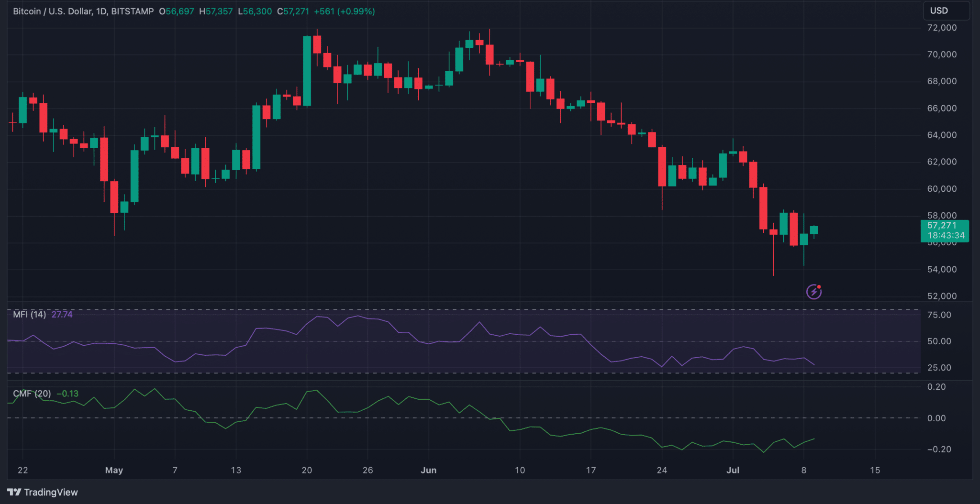
Task: Click the 50.00 MFI axis label
Action: (x=939, y=341)
